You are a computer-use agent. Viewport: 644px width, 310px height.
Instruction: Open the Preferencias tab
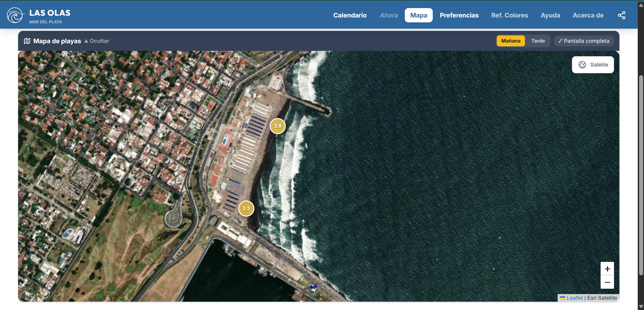(x=459, y=15)
